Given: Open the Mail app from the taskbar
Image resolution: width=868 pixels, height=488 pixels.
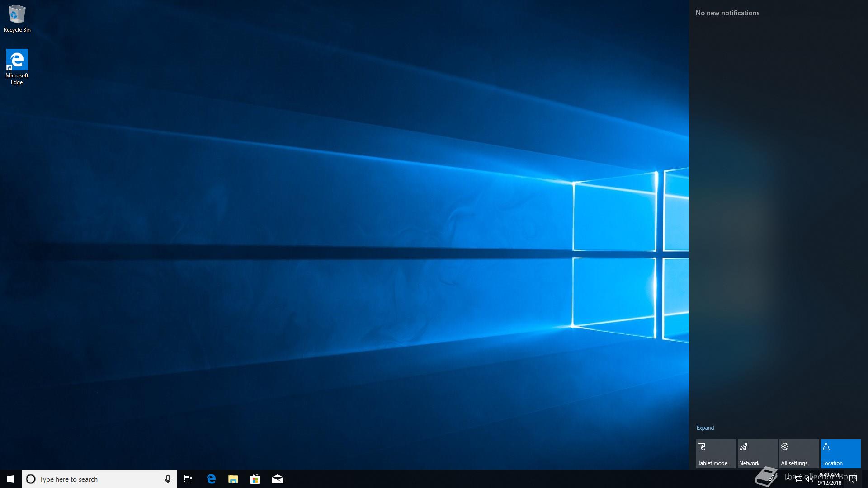Looking at the screenshot, I should pos(278,479).
